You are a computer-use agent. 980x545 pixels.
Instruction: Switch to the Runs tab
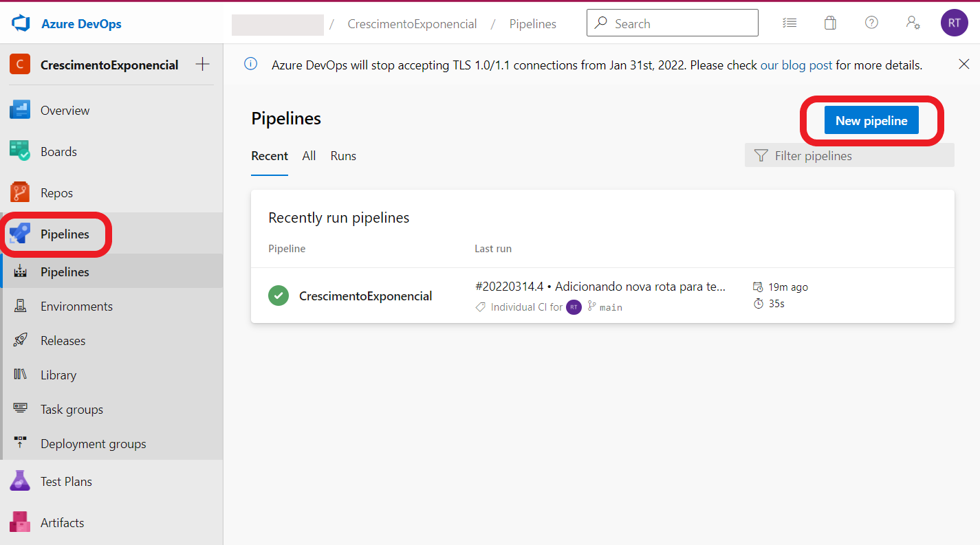tap(343, 156)
